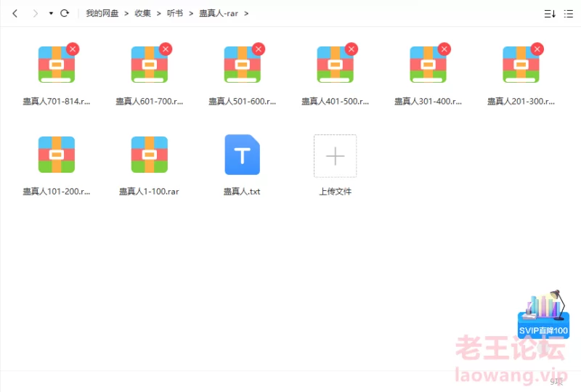Viewport: 581px width, 392px height.
Task: Select 蛊真人601-700 rar archive icon
Action: coord(150,65)
